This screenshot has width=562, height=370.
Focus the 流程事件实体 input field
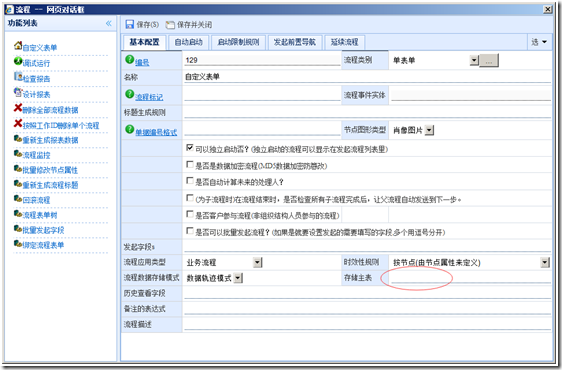tap(471, 95)
